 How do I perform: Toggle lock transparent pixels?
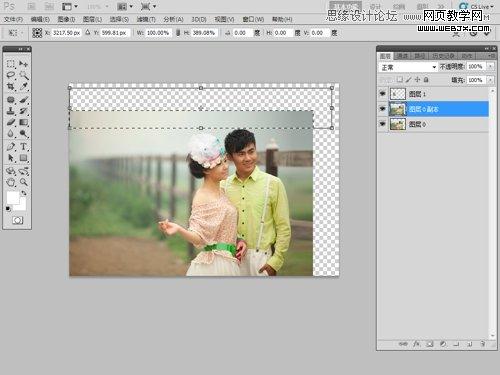[x=399, y=80]
